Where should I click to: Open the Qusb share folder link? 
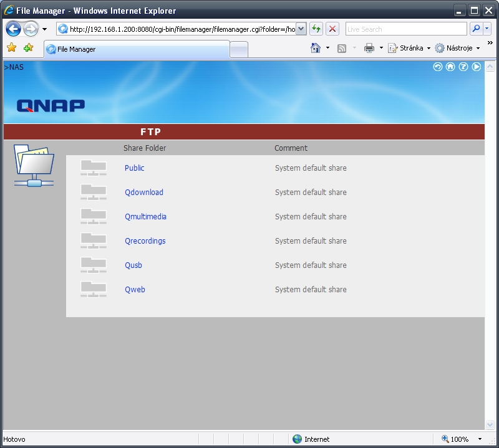(x=133, y=265)
